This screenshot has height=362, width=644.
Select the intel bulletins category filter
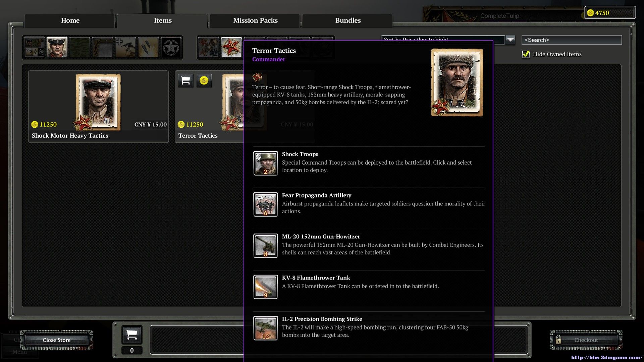pyautogui.click(x=125, y=47)
